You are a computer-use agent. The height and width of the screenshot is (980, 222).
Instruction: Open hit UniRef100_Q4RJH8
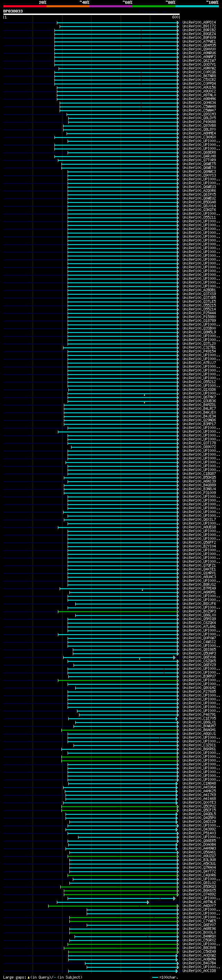[x=199, y=156]
